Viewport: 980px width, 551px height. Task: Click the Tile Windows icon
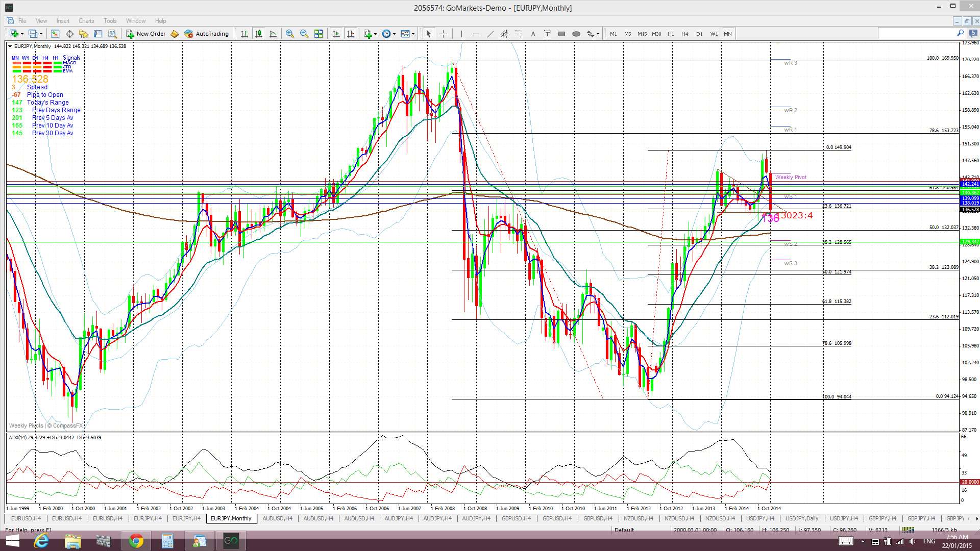tap(318, 34)
